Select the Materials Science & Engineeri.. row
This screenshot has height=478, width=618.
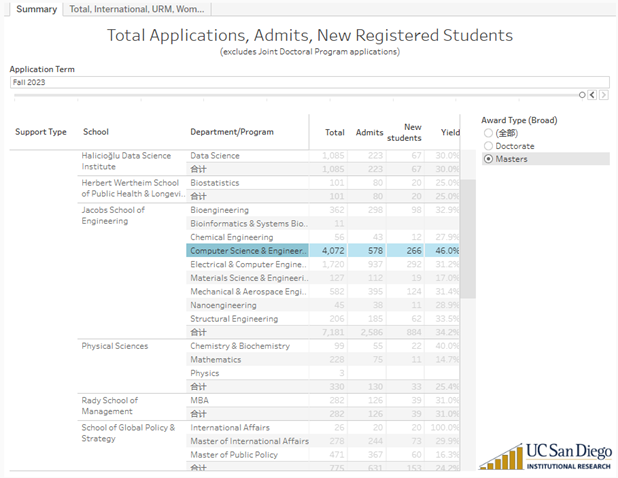[249, 278]
